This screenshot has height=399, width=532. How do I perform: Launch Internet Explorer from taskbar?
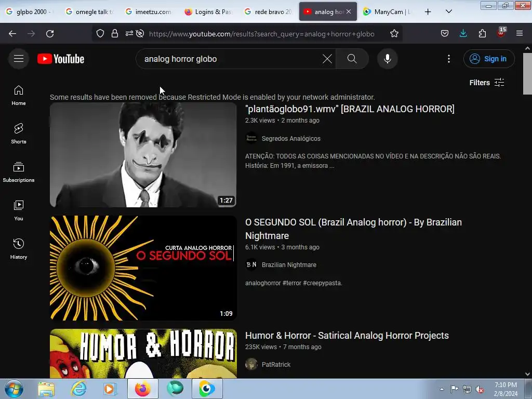point(78,389)
